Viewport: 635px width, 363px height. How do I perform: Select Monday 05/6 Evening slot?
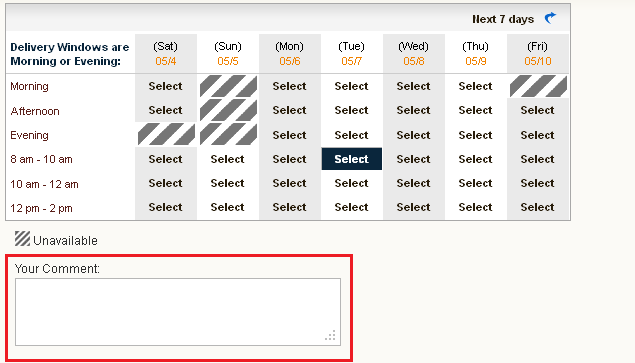(289, 135)
